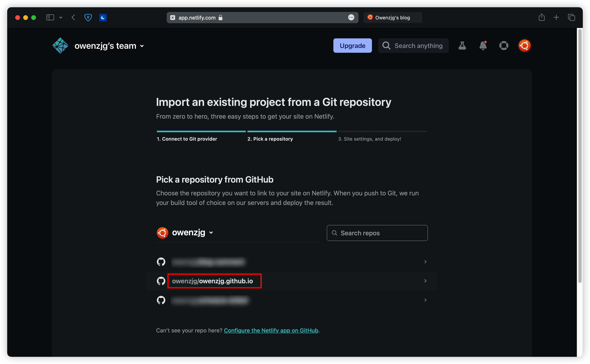Switch to Owenzjg's blog tab
This screenshot has height=364, width=590.
pyautogui.click(x=393, y=18)
